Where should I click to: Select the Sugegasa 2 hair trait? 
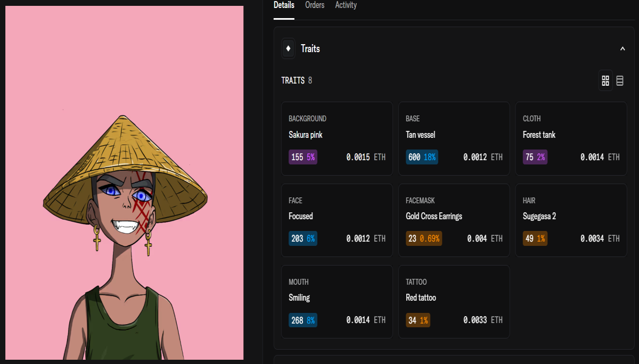pos(571,220)
